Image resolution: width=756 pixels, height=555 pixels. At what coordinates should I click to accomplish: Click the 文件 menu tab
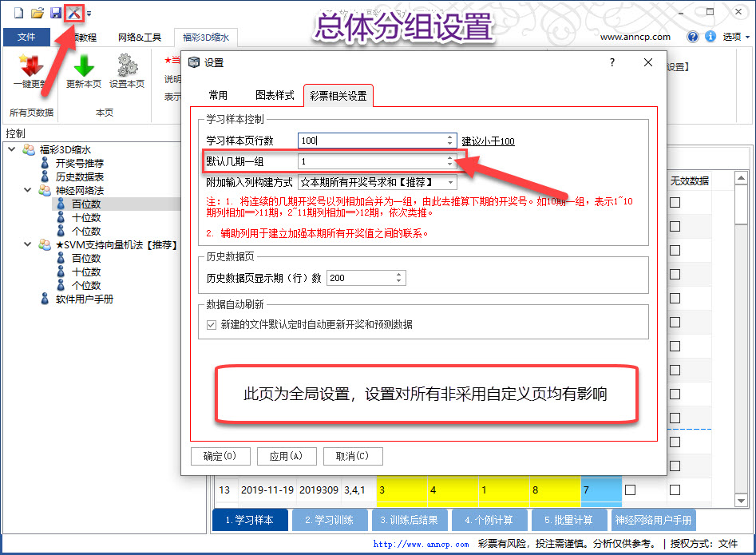click(x=26, y=37)
